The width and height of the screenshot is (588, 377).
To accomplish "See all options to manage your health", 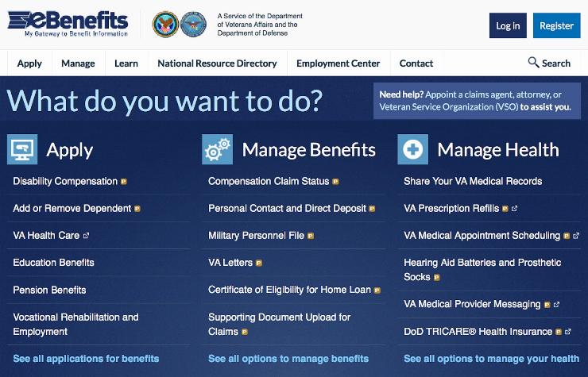I will click(x=492, y=359).
